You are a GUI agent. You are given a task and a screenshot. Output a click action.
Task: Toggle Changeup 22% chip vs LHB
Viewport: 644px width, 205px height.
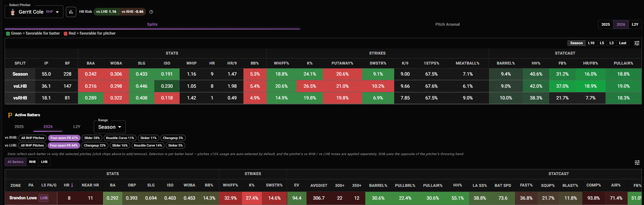click(95, 145)
